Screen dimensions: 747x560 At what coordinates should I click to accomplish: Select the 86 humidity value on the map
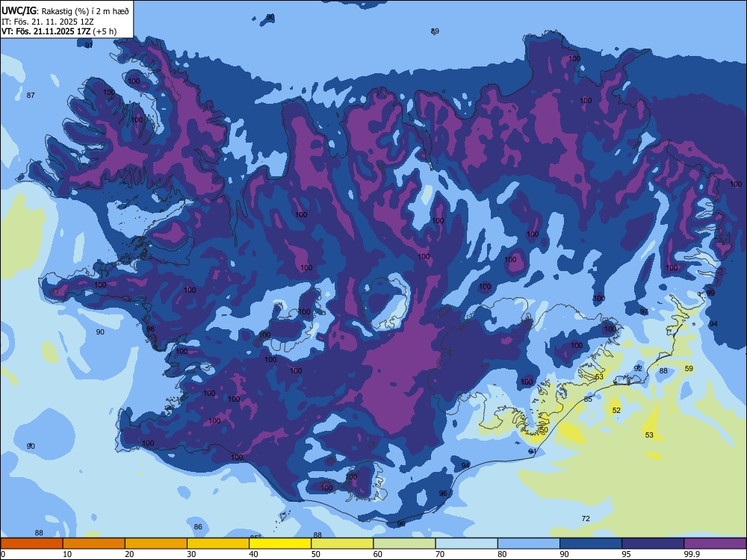click(x=198, y=526)
